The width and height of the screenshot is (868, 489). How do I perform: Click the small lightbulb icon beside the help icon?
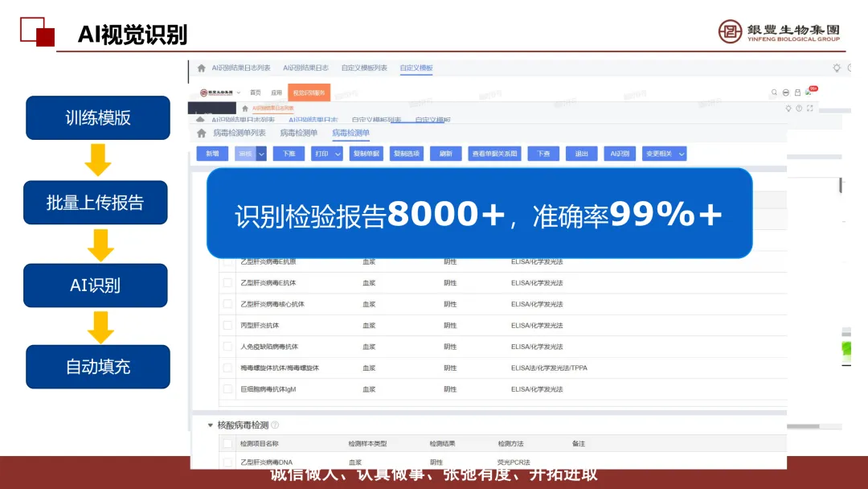[x=788, y=109]
